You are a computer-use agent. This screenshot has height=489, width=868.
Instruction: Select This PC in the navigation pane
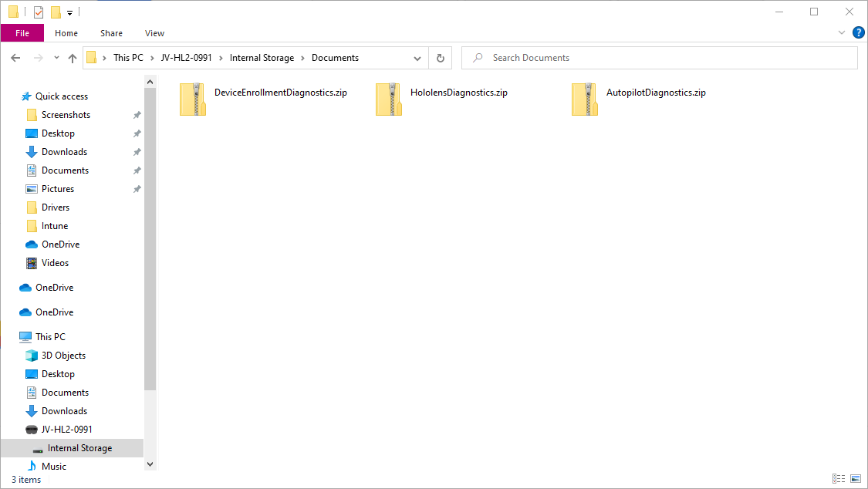tap(50, 337)
